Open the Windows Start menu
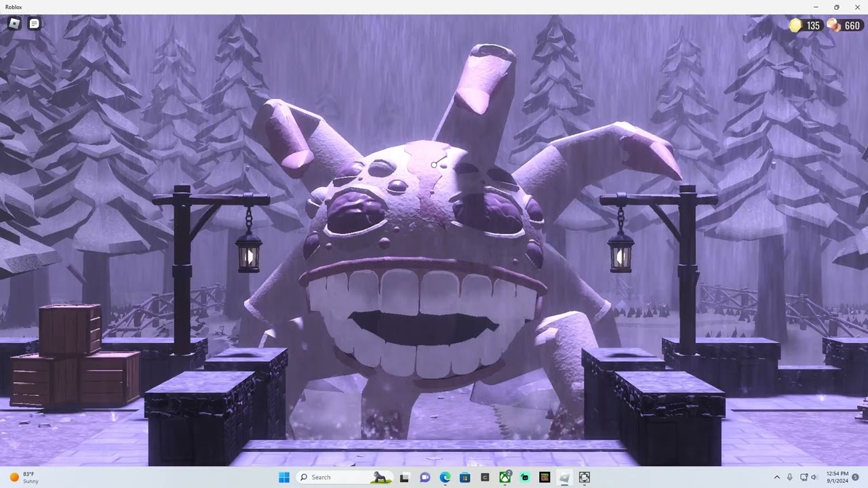This screenshot has width=868, height=488. point(284,477)
